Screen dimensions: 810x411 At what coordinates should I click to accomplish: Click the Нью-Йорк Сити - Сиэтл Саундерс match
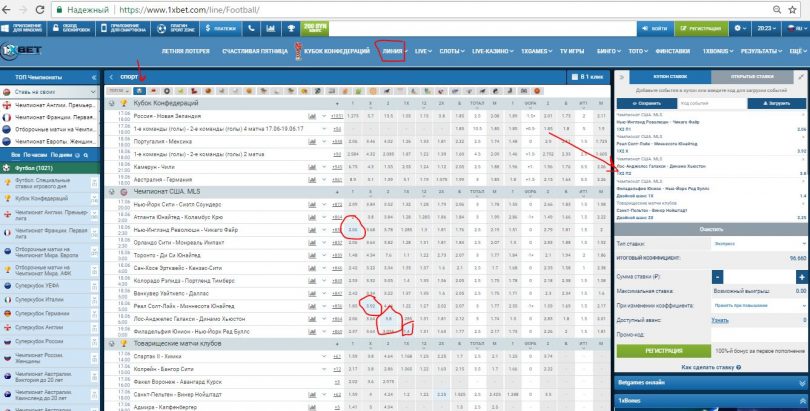177,204
